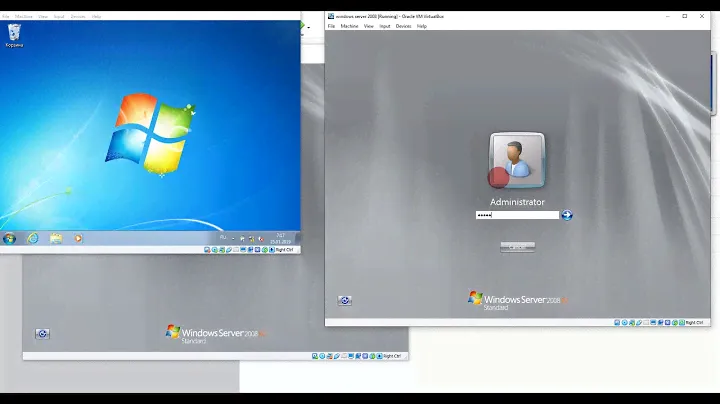The height and width of the screenshot is (404, 720).
Task: Open the Machine menu of the Windows Server 2008 VM
Action: pos(349,26)
